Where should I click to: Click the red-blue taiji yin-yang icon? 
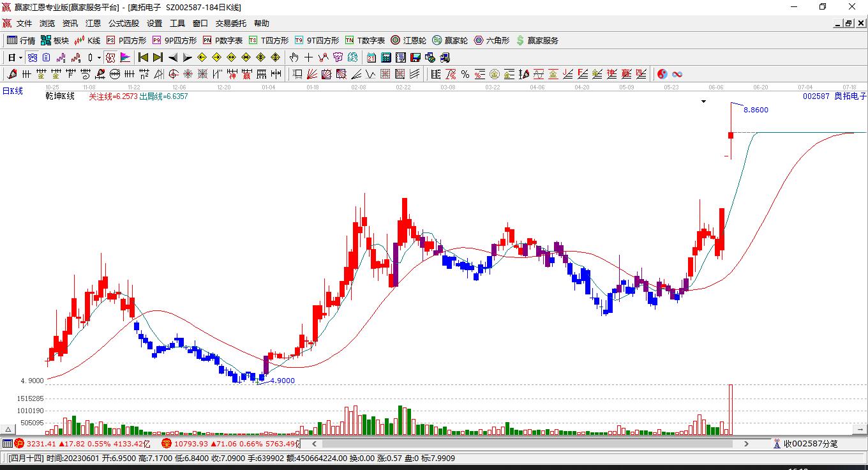662,74
